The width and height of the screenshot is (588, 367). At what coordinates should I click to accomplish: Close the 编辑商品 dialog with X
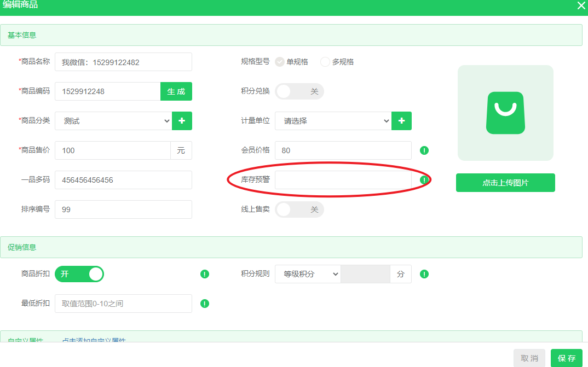pos(581,5)
